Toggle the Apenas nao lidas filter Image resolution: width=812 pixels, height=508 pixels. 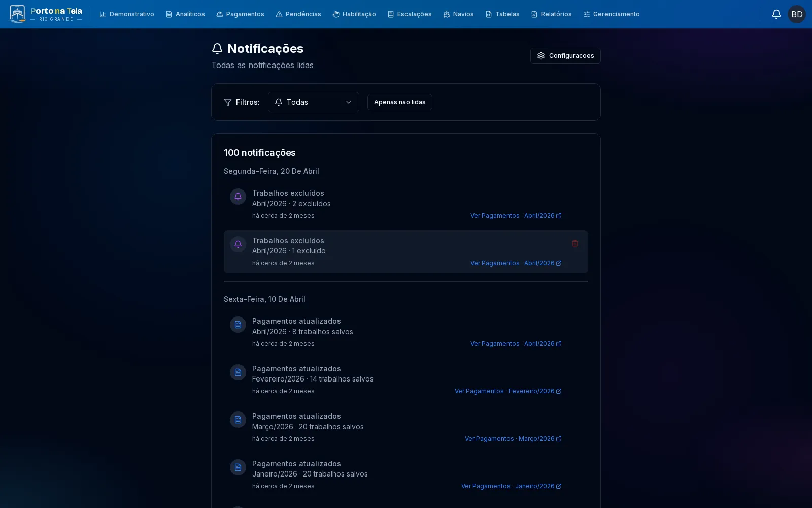400,102
